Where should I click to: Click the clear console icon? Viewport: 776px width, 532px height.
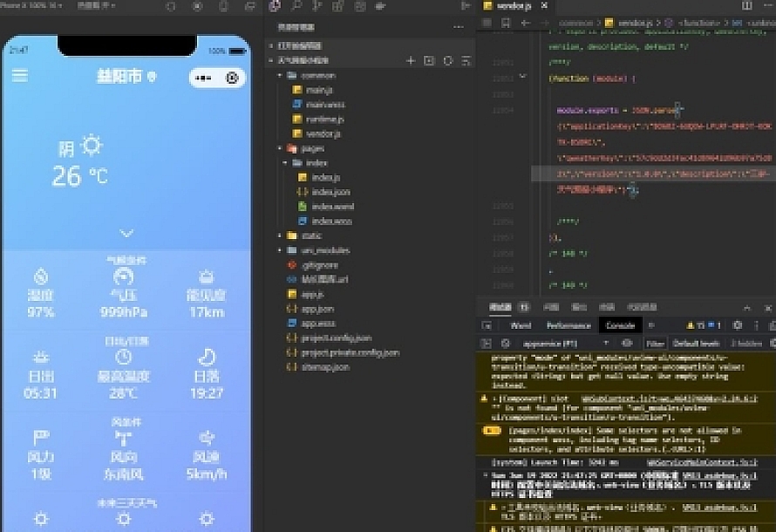(x=505, y=344)
